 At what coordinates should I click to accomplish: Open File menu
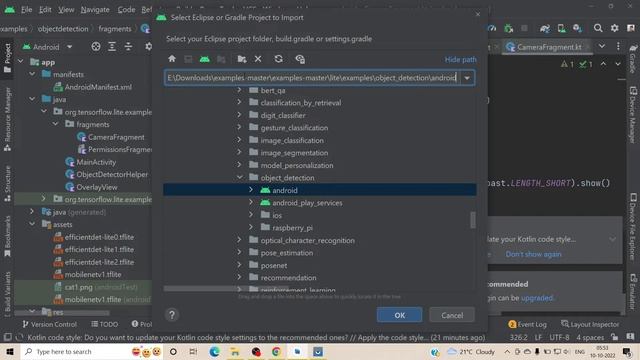coord(27,9)
